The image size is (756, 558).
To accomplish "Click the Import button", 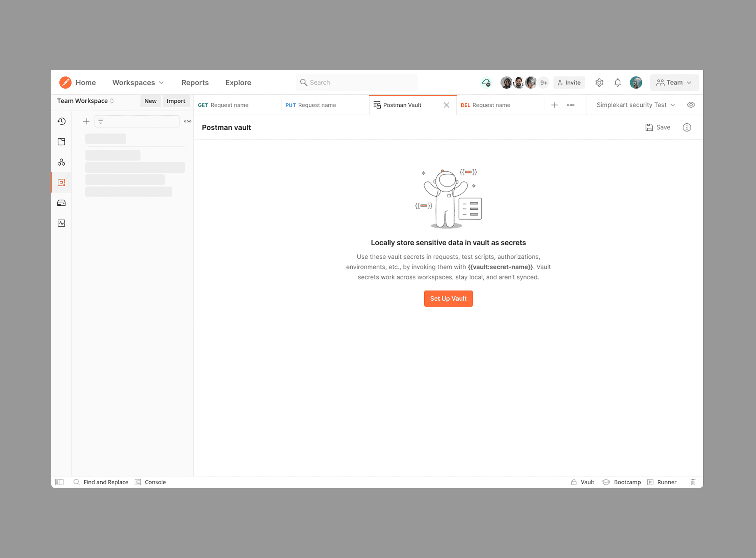I will pyautogui.click(x=176, y=101).
